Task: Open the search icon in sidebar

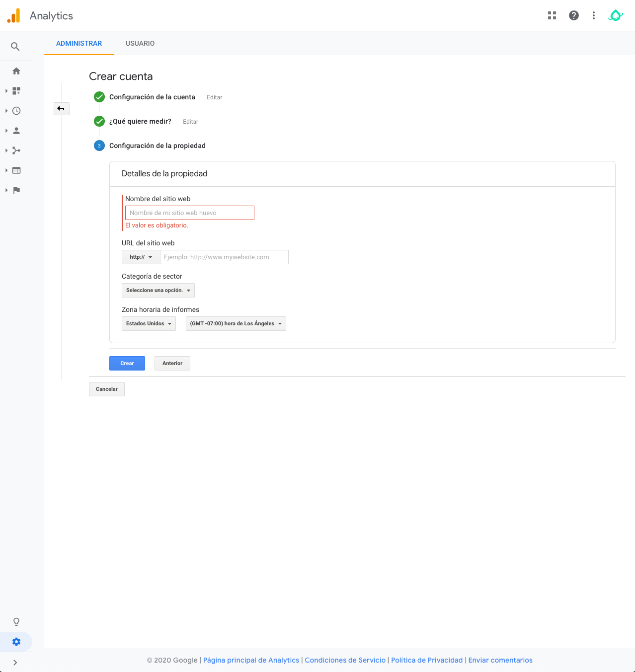Action: tap(15, 47)
